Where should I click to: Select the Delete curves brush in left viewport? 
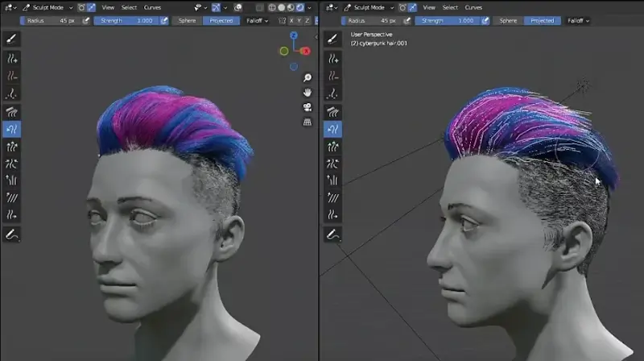(12, 76)
